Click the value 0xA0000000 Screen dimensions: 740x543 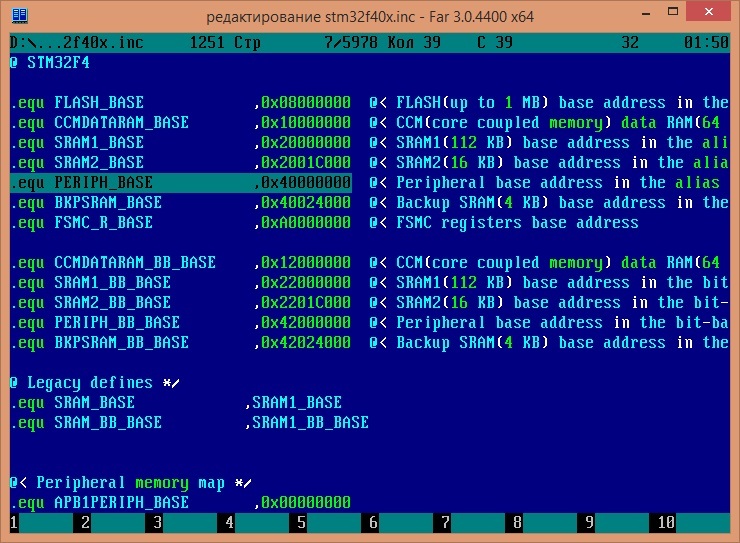pyautogui.click(x=306, y=222)
